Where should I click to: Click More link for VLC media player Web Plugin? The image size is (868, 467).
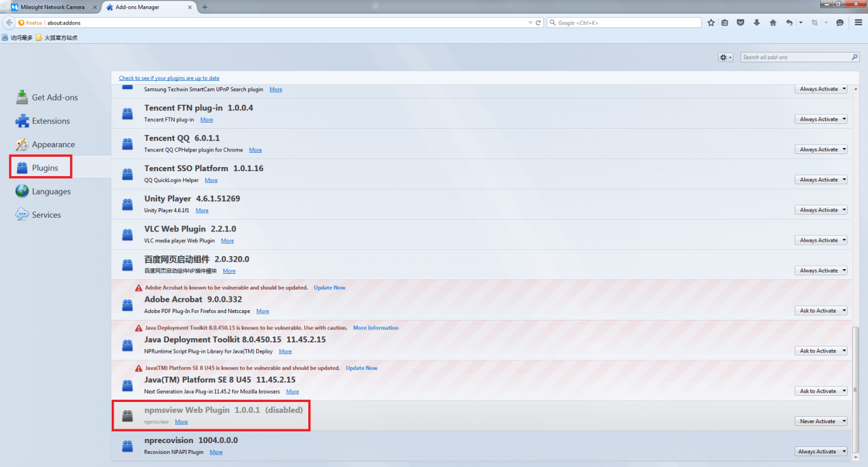click(227, 241)
